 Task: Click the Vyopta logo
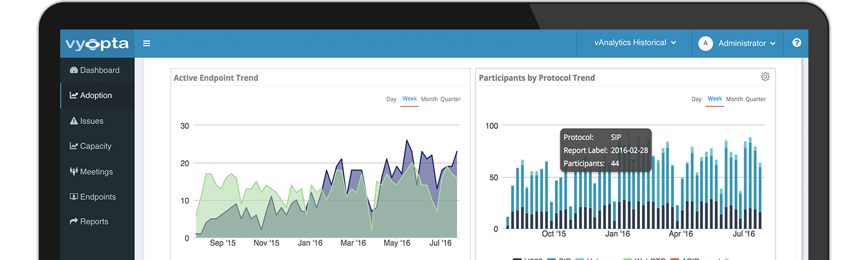point(97,44)
